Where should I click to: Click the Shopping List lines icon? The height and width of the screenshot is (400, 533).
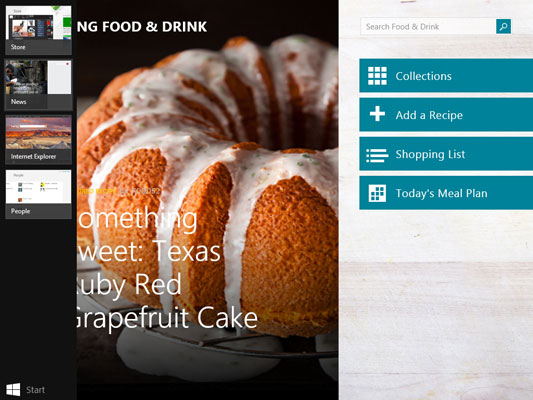point(377,155)
